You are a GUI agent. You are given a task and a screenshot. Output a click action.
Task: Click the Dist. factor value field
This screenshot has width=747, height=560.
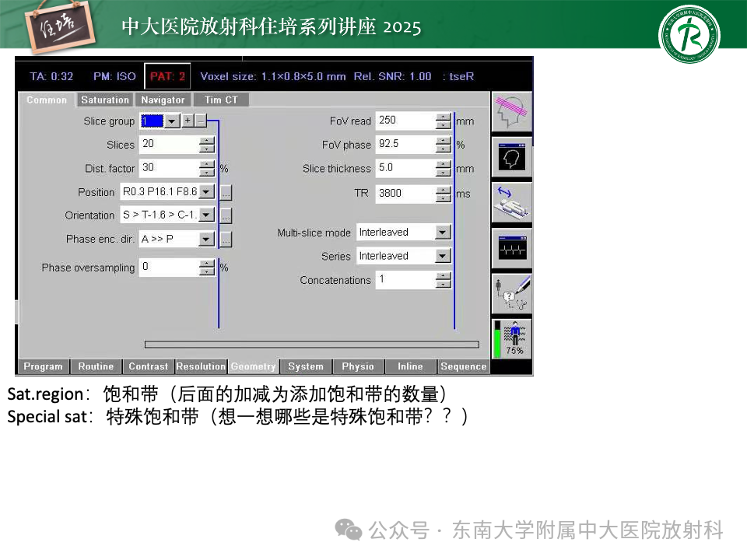[x=169, y=168]
